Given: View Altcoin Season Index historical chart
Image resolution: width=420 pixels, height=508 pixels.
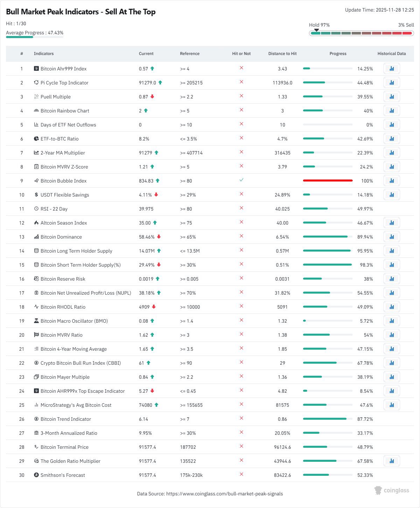Looking at the screenshot, I should coord(392,222).
